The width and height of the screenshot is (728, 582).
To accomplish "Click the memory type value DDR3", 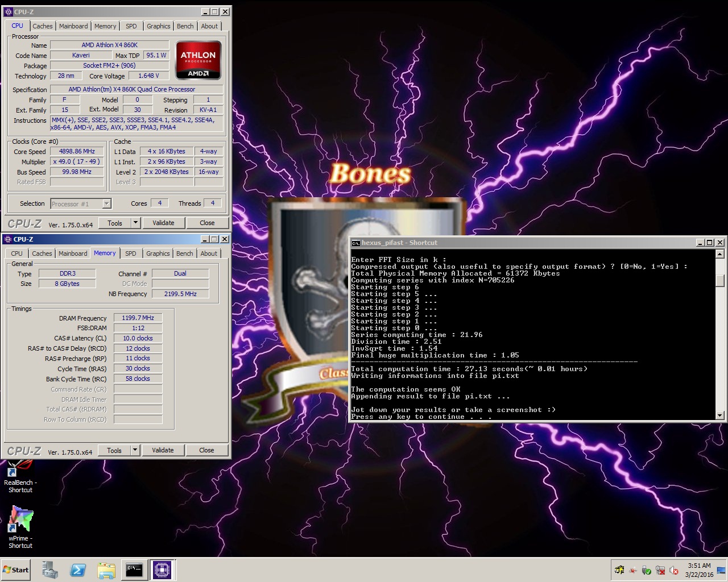I will (68, 273).
